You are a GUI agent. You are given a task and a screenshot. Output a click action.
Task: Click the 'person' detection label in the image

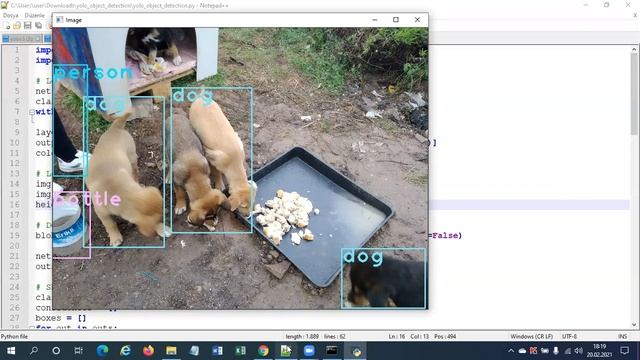click(93, 73)
